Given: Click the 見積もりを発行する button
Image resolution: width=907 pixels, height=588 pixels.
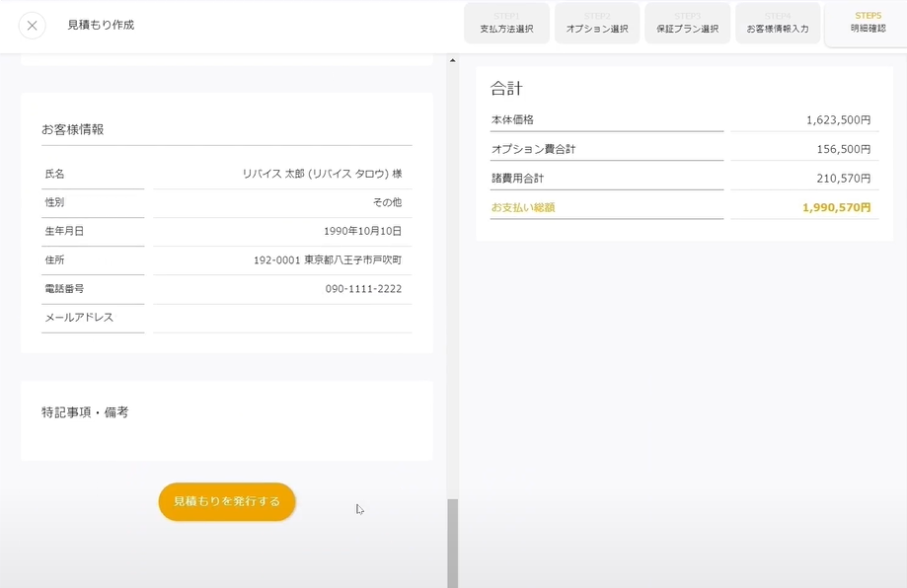Looking at the screenshot, I should click(x=227, y=501).
